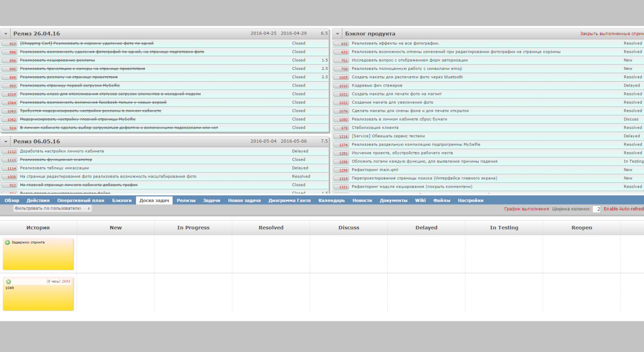Open the Wiki tab
The height and width of the screenshot is (352, 644).
[421, 200]
